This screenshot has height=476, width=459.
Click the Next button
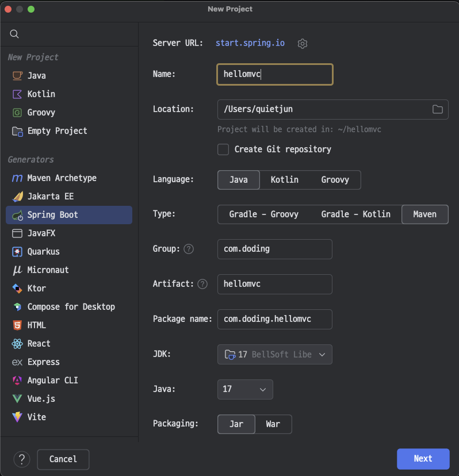click(423, 459)
